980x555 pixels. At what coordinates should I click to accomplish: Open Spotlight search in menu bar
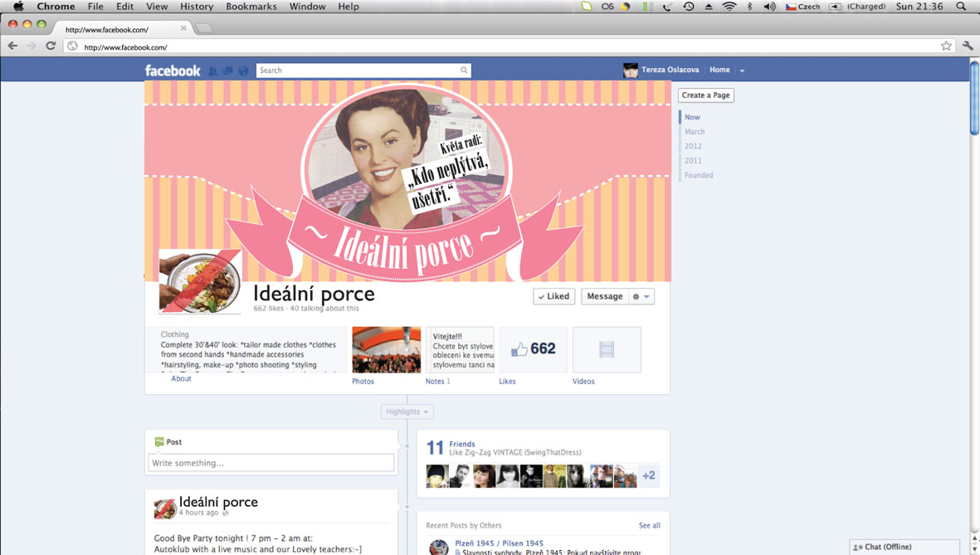[x=961, y=7]
